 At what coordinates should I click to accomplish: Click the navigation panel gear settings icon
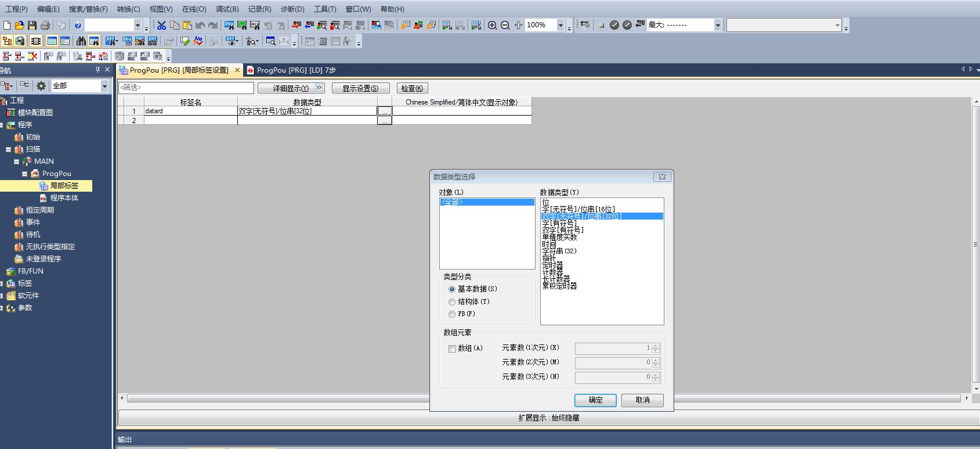[41, 86]
